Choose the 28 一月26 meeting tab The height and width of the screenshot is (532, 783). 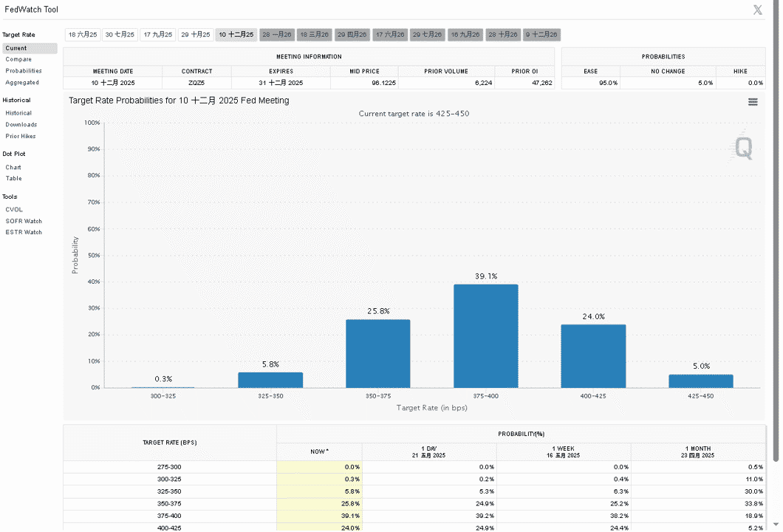(277, 35)
